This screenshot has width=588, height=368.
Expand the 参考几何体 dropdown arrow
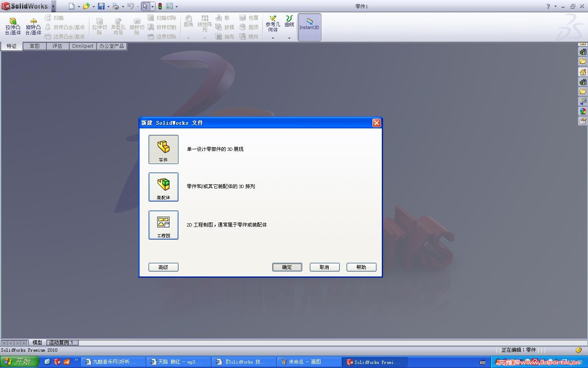[273, 38]
